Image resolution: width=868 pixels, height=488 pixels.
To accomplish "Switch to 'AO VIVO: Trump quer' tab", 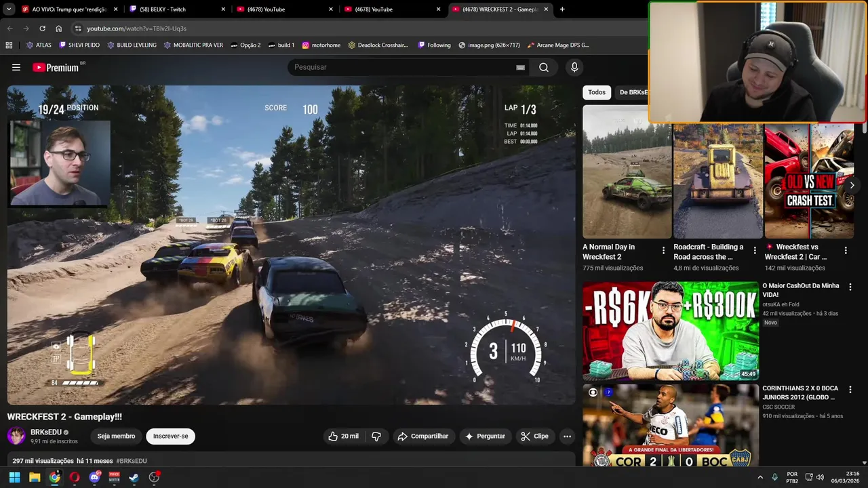I will (x=70, y=9).
